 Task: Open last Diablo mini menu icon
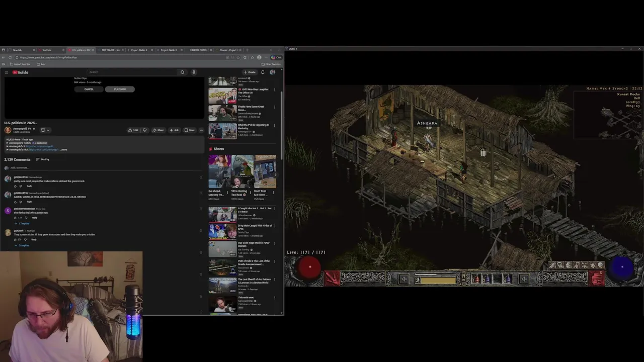[600, 265]
